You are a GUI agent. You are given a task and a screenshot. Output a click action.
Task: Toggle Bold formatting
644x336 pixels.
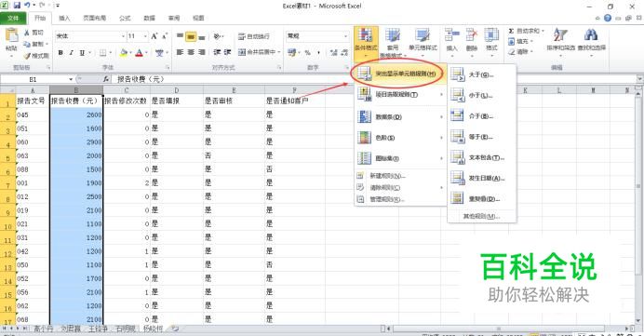pyautogui.click(x=60, y=52)
